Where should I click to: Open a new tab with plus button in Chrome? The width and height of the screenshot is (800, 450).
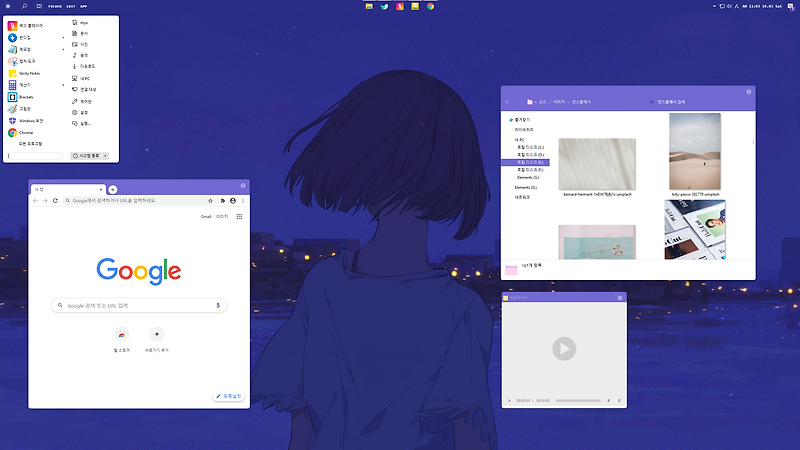coord(113,189)
